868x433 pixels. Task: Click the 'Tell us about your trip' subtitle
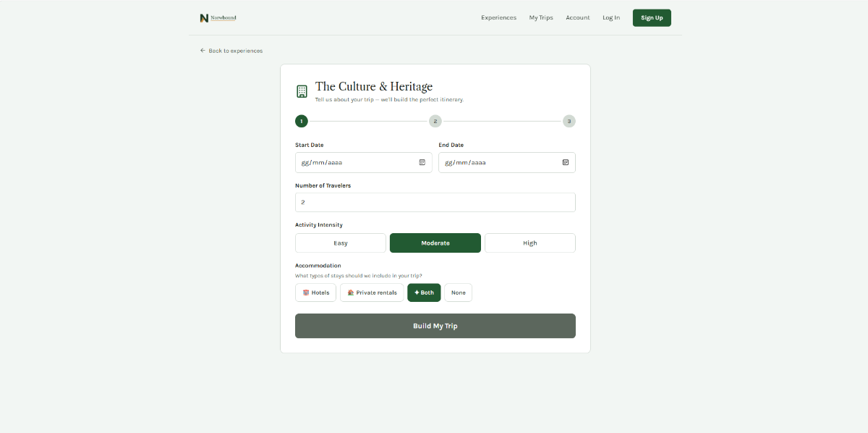[x=390, y=99]
